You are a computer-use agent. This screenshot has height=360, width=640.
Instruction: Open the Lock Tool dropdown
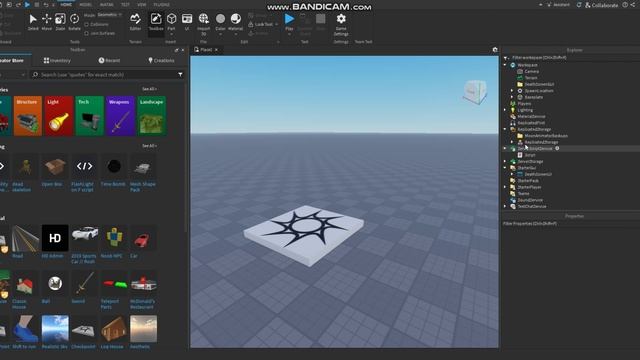pyautogui.click(x=263, y=24)
